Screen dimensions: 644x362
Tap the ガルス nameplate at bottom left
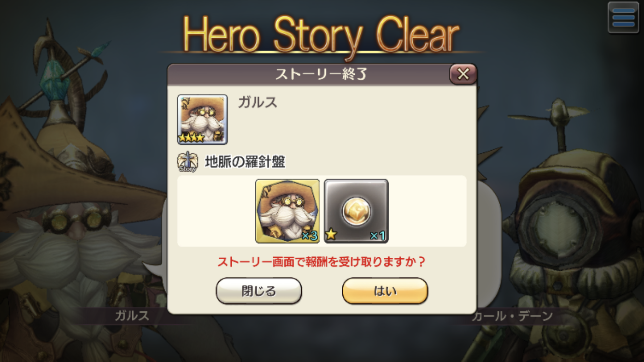pos(132,316)
